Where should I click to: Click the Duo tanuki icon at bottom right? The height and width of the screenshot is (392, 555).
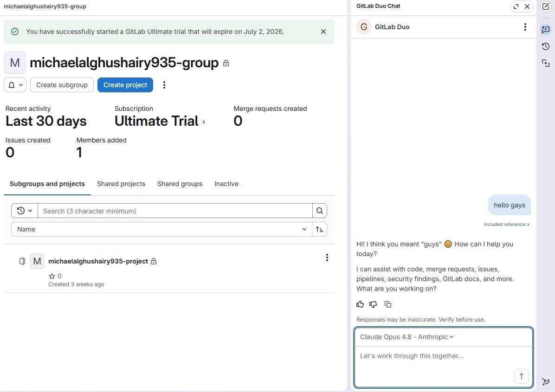pyautogui.click(x=546, y=381)
